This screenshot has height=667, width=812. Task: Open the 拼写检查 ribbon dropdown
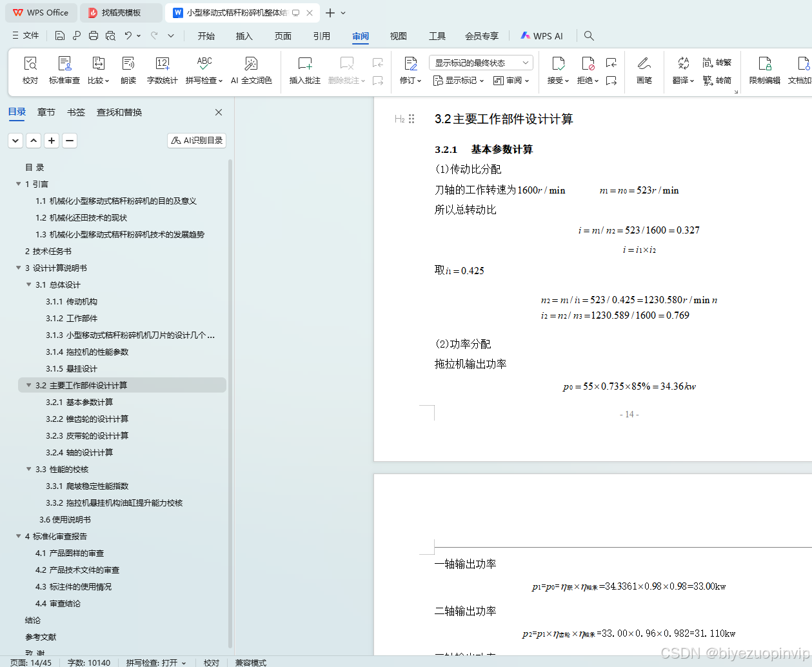[204, 81]
